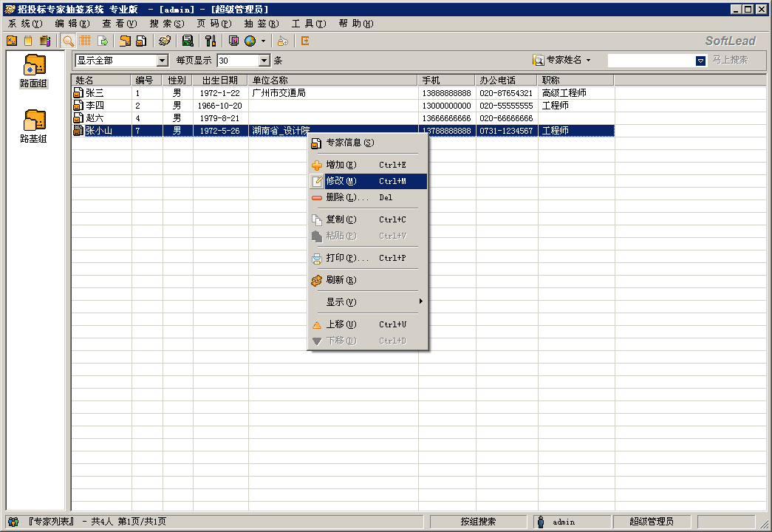Click the 广州市交通局 cell
Viewport: 772px width, 532px height.
tap(333, 92)
